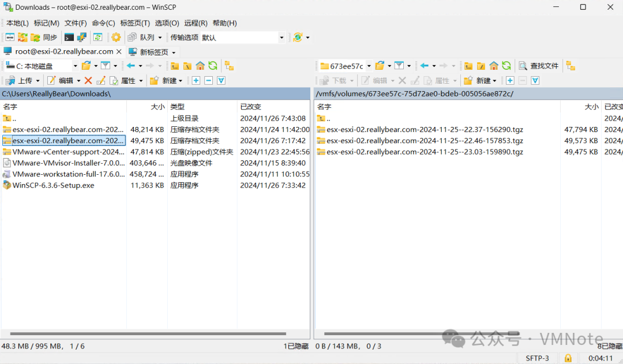
Task: Click the 上传 upload button
Action: pyautogui.click(x=20, y=81)
